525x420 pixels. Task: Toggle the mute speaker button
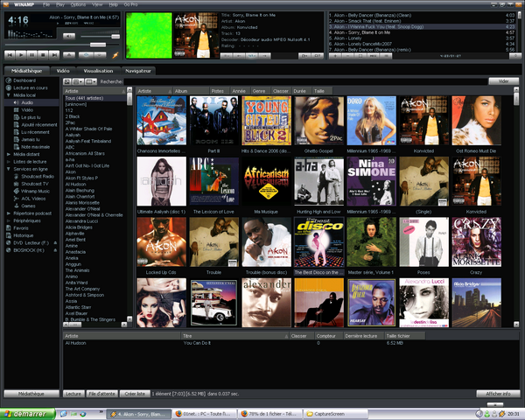69,36
